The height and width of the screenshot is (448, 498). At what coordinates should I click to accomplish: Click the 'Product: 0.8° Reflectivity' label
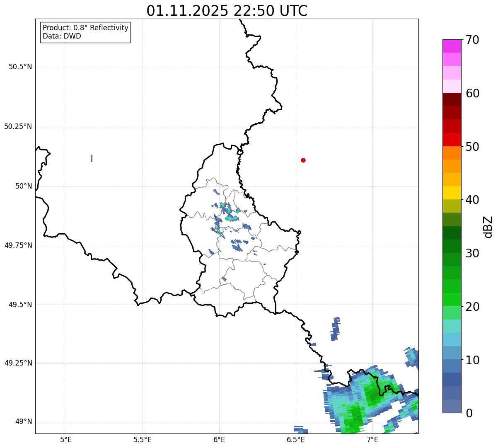[86, 28]
